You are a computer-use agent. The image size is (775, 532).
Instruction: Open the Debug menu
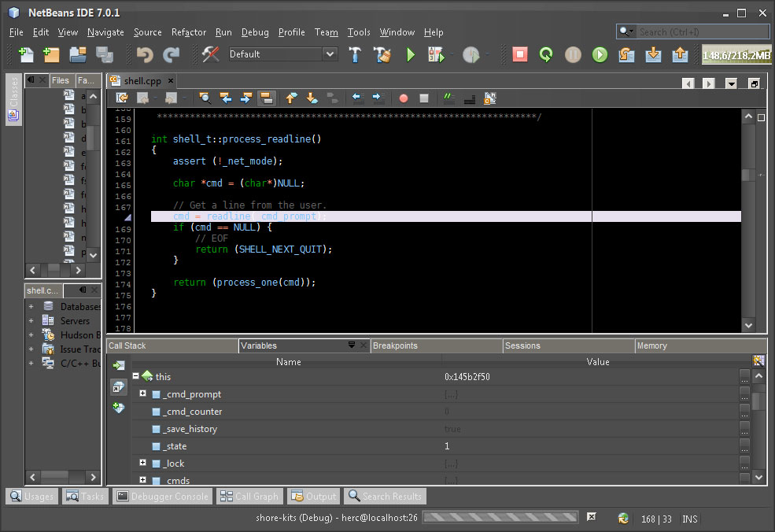[255, 32]
